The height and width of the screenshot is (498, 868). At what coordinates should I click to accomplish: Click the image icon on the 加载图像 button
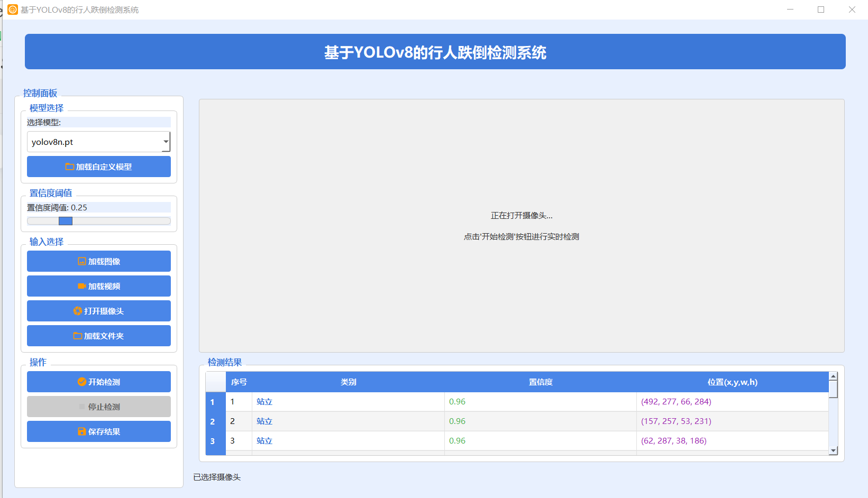click(x=81, y=261)
